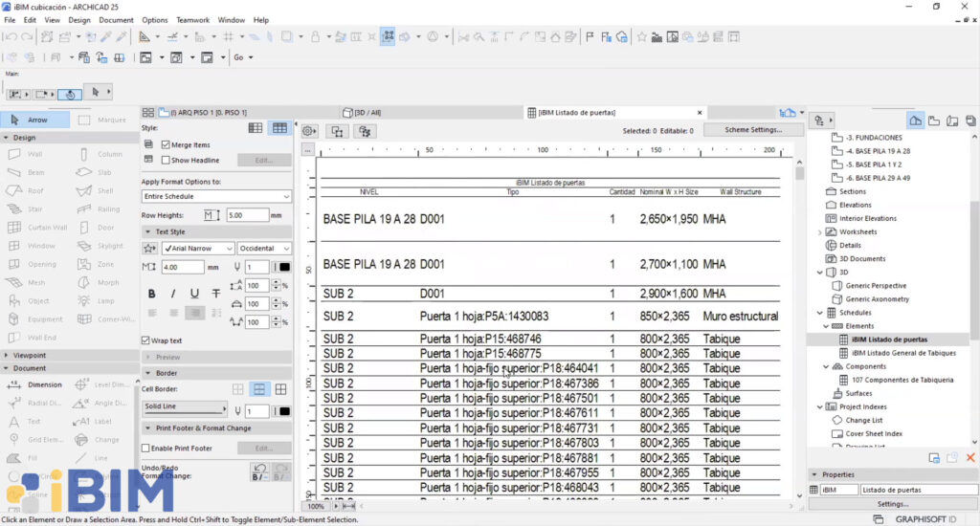The width and height of the screenshot is (980, 526).
Task: Click the Bold text style icon
Action: pyautogui.click(x=151, y=294)
